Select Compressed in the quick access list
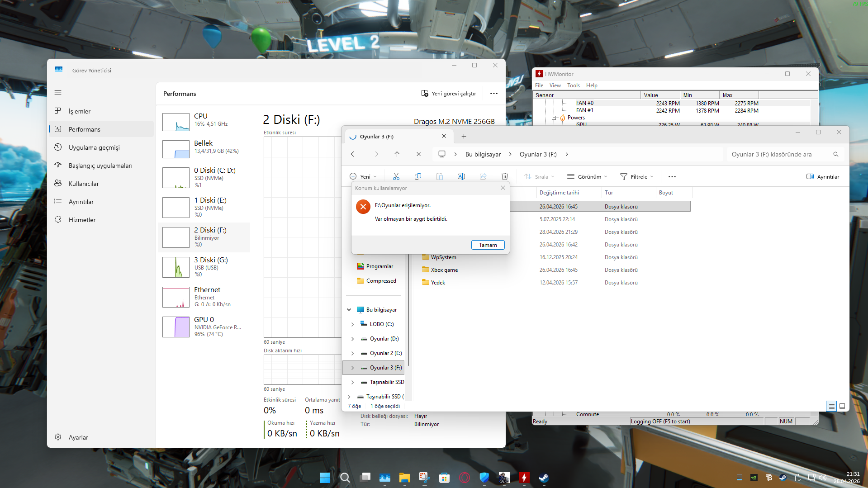This screenshot has height=488, width=868. pyautogui.click(x=376, y=281)
